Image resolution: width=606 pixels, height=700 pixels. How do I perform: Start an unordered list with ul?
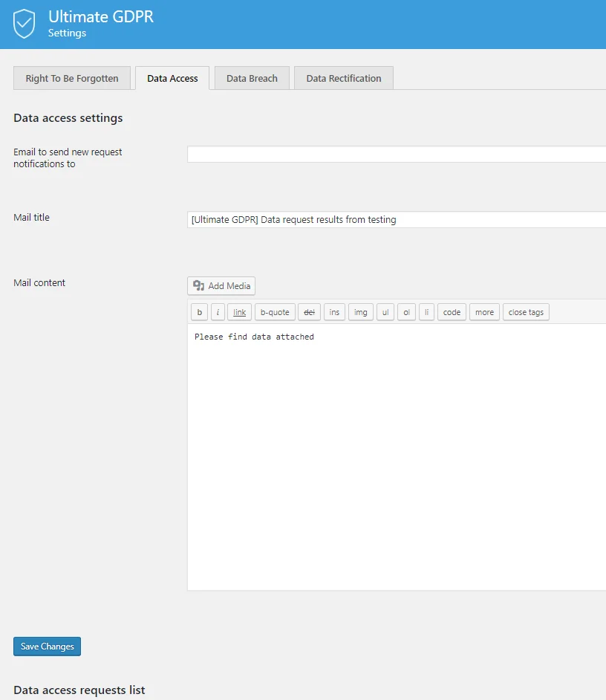tap(385, 312)
